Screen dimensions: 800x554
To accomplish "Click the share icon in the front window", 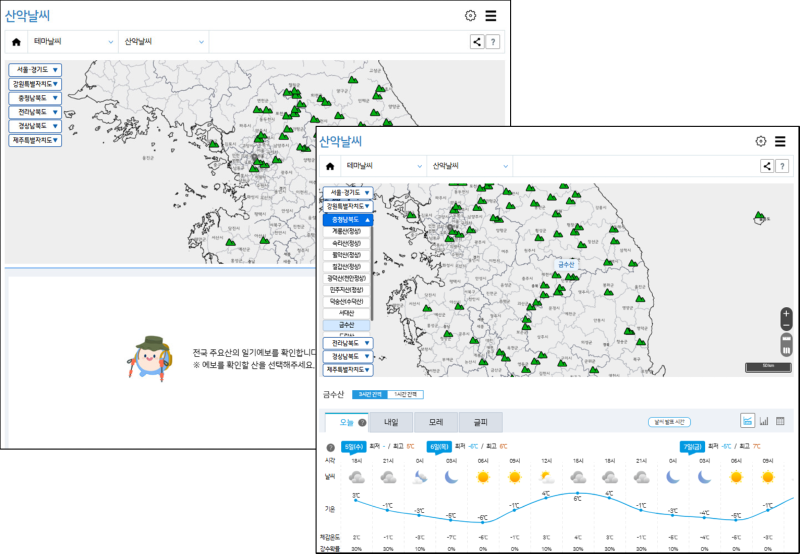I will (x=767, y=166).
